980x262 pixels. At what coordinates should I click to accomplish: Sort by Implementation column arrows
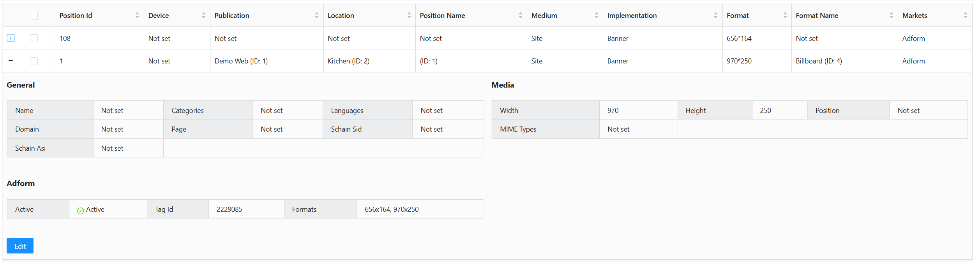point(715,16)
